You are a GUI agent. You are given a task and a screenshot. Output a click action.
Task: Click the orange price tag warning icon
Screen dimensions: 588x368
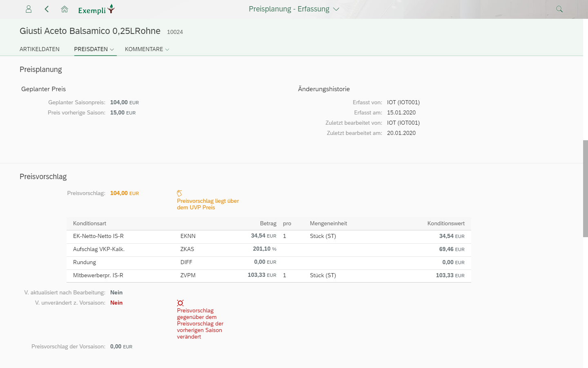click(x=179, y=193)
